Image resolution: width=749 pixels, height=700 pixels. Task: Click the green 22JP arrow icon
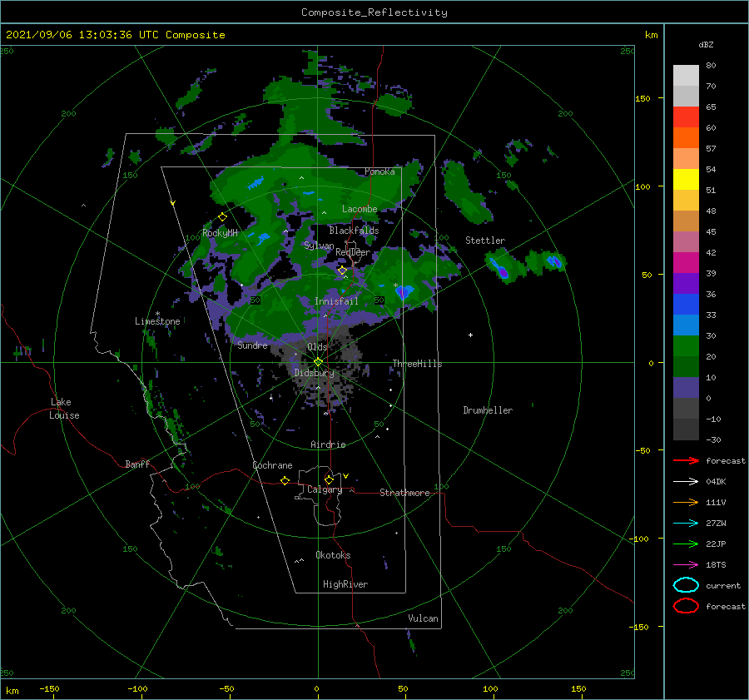pos(686,544)
